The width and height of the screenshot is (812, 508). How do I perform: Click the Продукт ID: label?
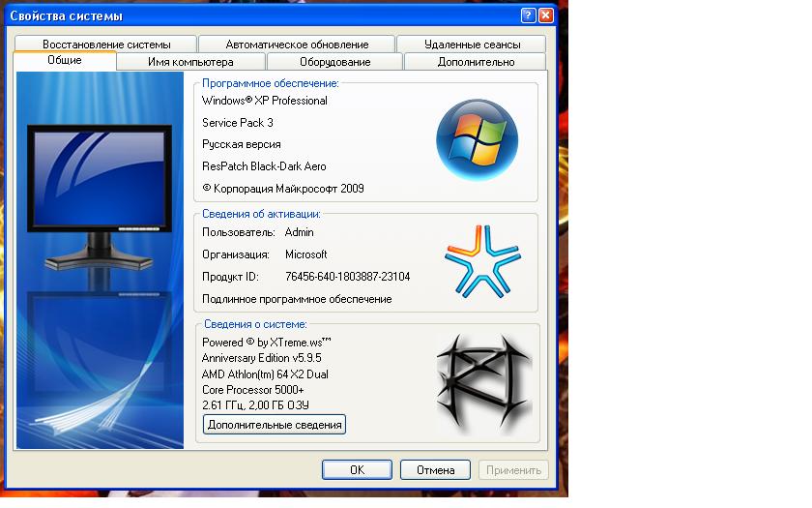pyautogui.click(x=230, y=277)
